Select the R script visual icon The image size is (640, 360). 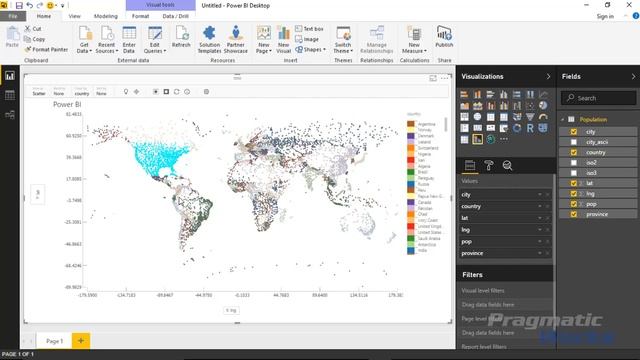click(530, 128)
